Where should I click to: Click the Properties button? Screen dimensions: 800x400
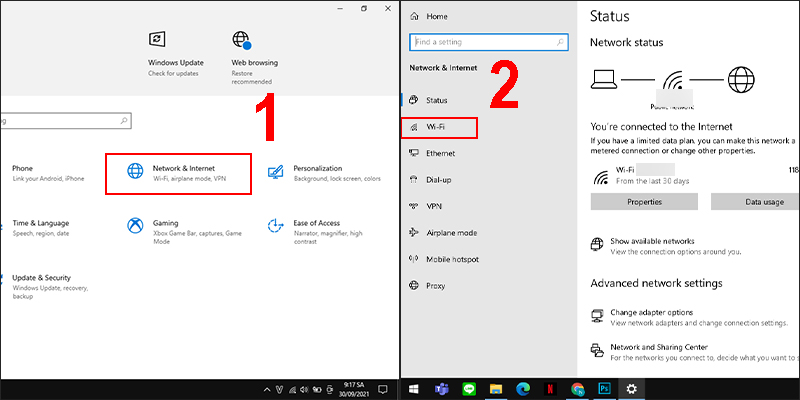(644, 202)
